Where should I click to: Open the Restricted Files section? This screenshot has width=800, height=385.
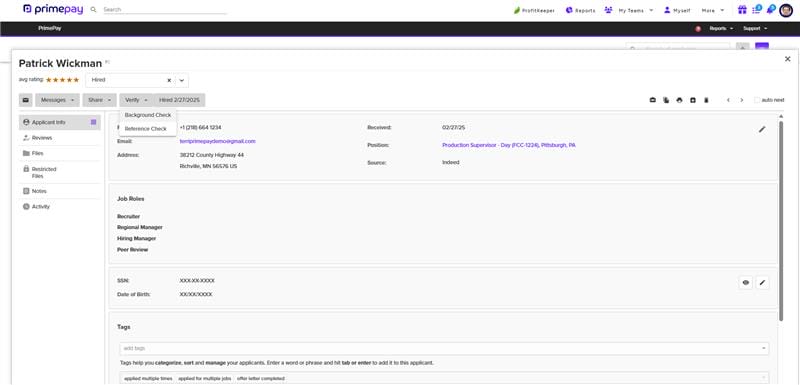click(x=60, y=172)
